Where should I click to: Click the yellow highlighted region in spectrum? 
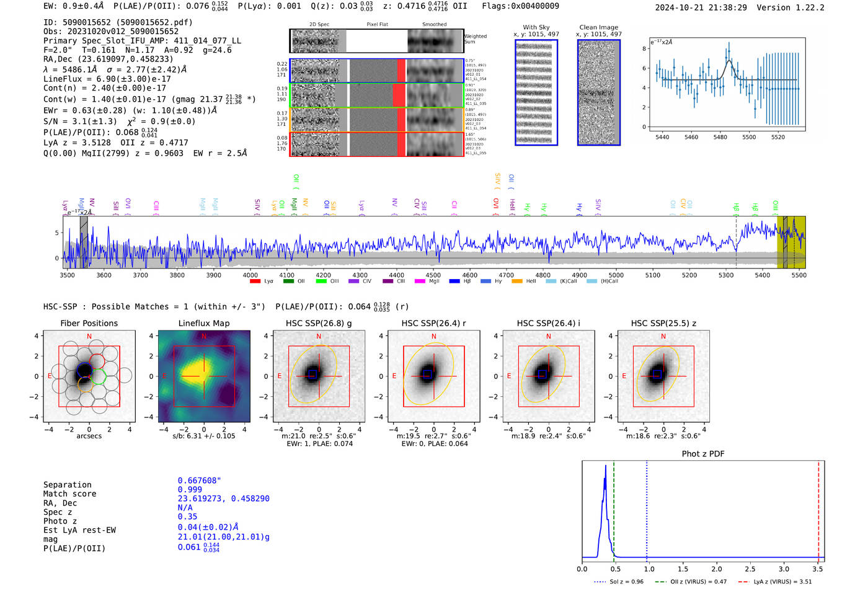[x=791, y=242]
